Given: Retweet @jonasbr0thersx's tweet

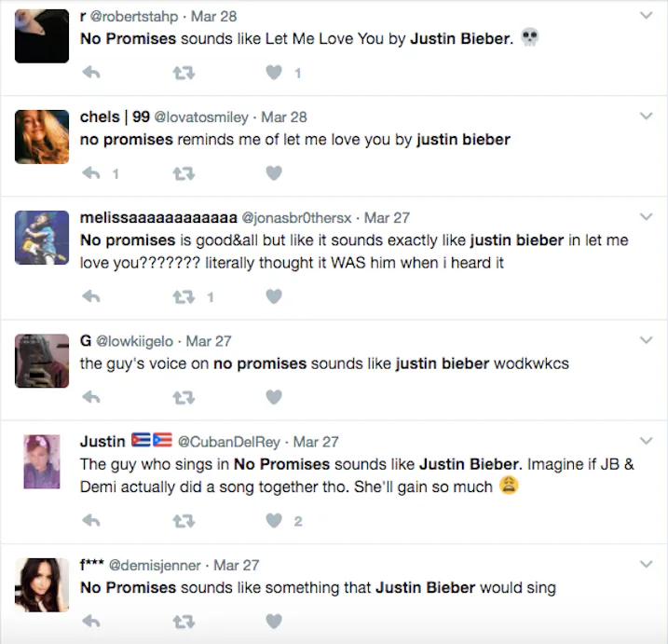Looking at the screenshot, I should (183, 296).
